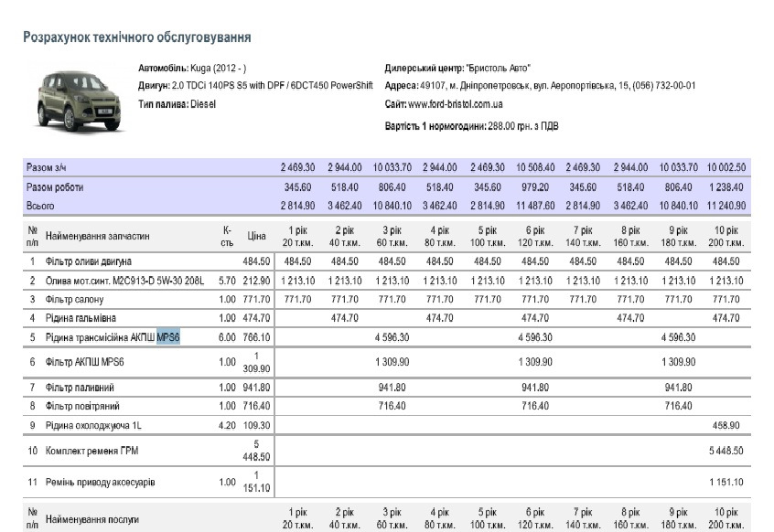Click the 'Ціна' column header
This screenshot has height=532, width=774.
coord(256,236)
